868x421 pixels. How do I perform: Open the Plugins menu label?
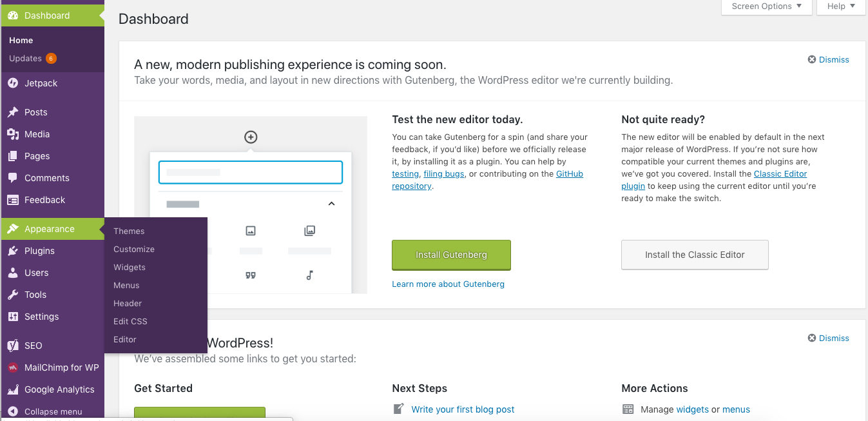point(39,251)
